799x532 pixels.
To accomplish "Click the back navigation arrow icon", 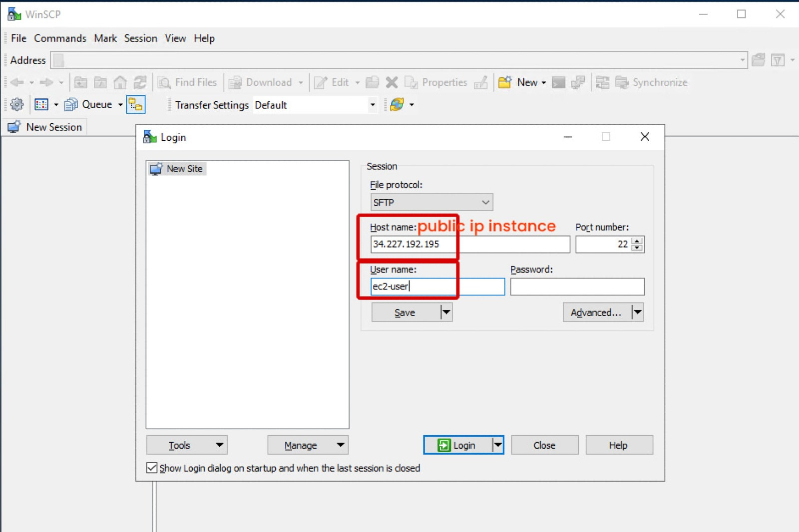I will pos(17,82).
